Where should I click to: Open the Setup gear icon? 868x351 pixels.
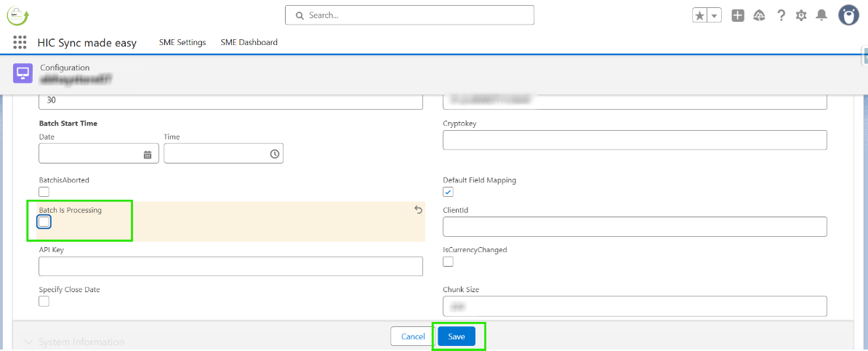(801, 15)
